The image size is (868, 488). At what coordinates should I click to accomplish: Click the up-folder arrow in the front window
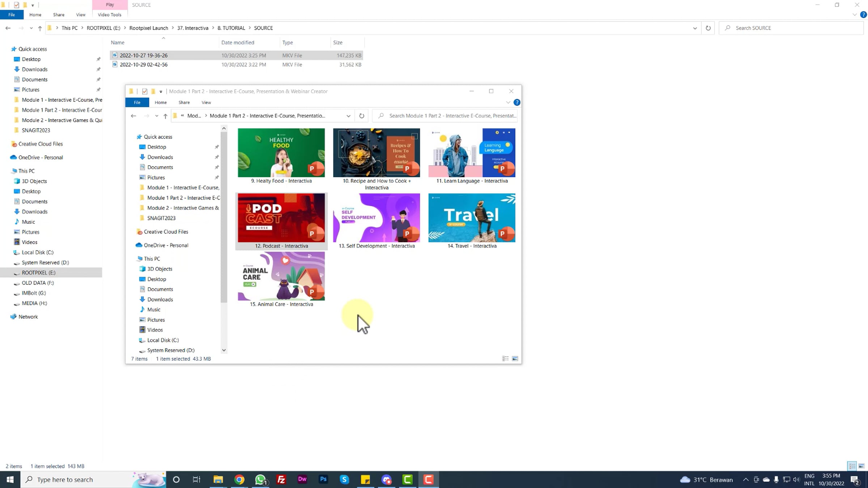[x=165, y=116]
